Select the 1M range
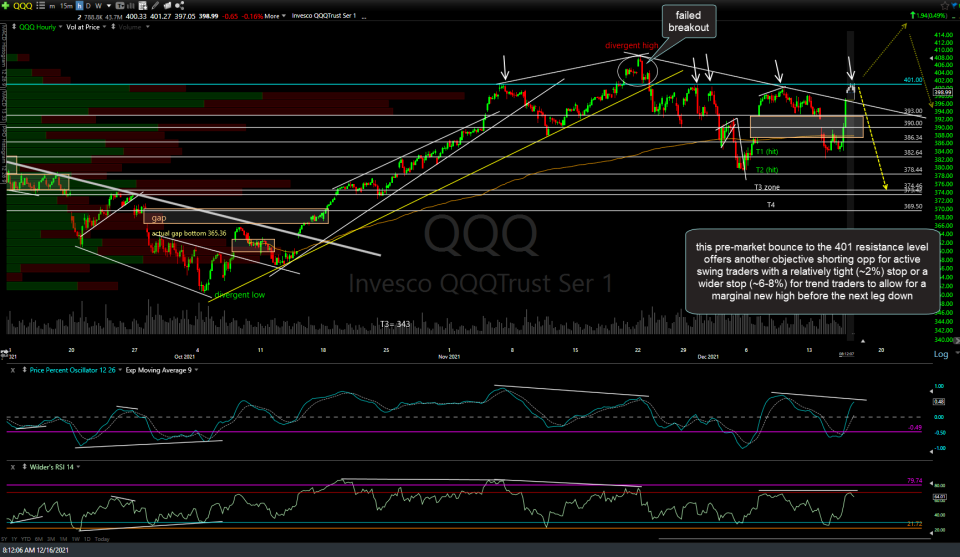 [64, 539]
